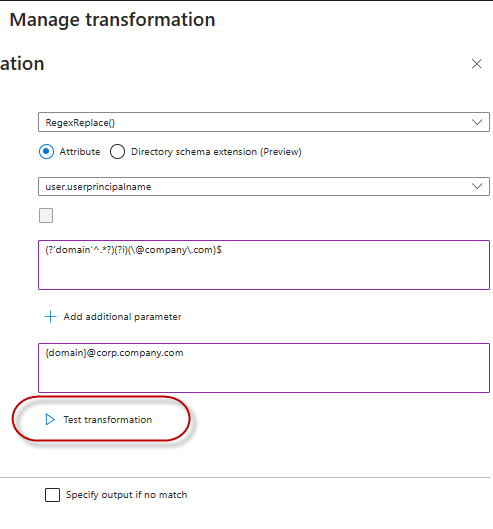Click the RegexReplace() dropdown chevron
The image size is (493, 529).
(477, 122)
